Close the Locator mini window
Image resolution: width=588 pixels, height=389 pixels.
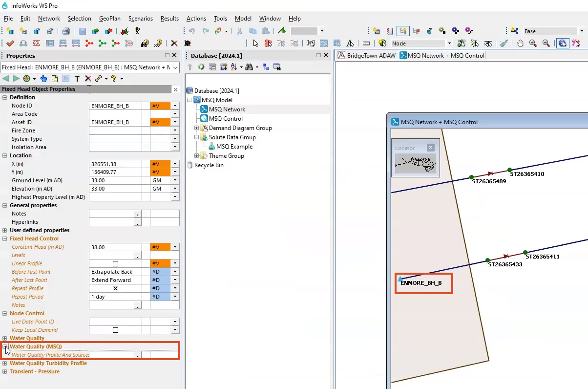coord(430,148)
